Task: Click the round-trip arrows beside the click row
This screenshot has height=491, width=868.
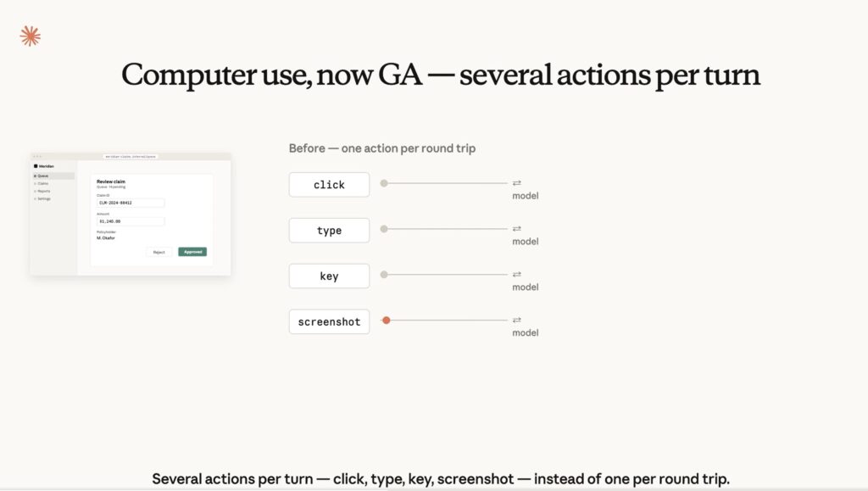Action: [x=516, y=182]
